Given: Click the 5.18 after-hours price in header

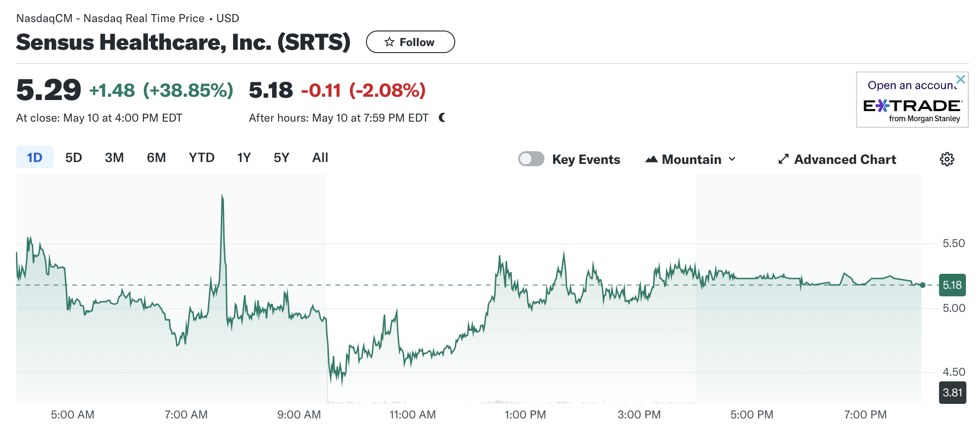Looking at the screenshot, I should tap(271, 90).
